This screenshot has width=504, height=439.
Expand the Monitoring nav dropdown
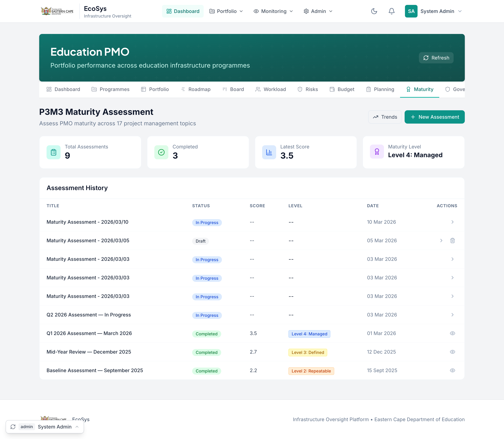tap(273, 11)
